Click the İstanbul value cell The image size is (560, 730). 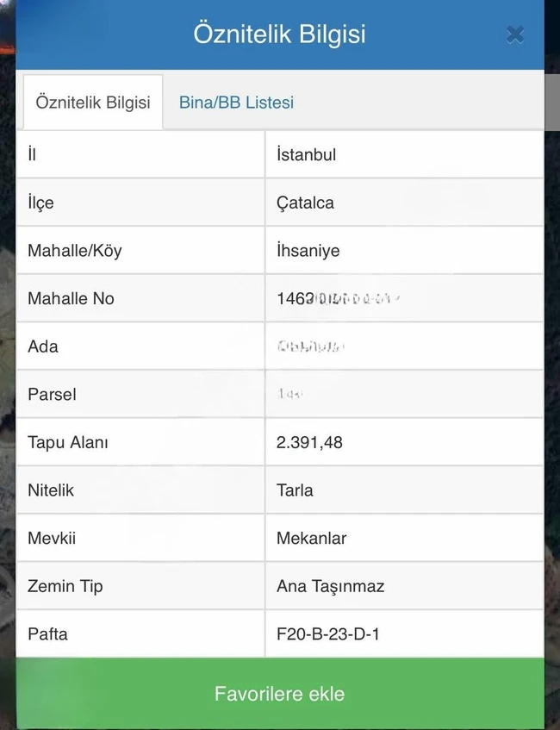point(404,154)
